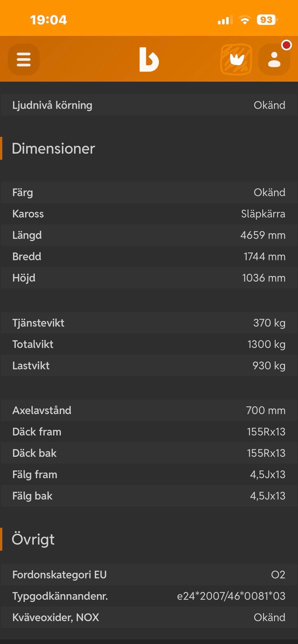Open the user profile icon
Screen dimensions: 298x644
click(x=274, y=60)
